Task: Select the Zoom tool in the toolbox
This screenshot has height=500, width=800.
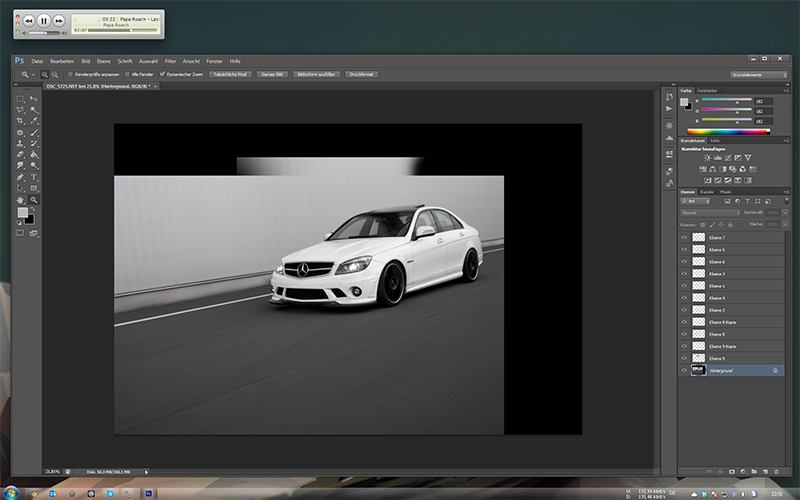Action: [x=34, y=199]
